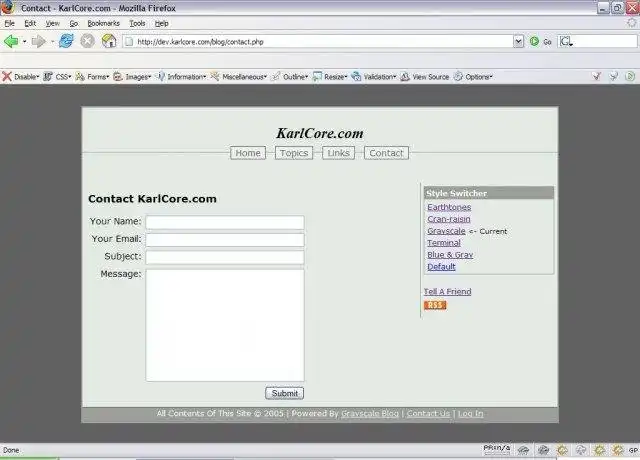Click the Log In footer link
This screenshot has width=640, height=460.
coord(470,413)
